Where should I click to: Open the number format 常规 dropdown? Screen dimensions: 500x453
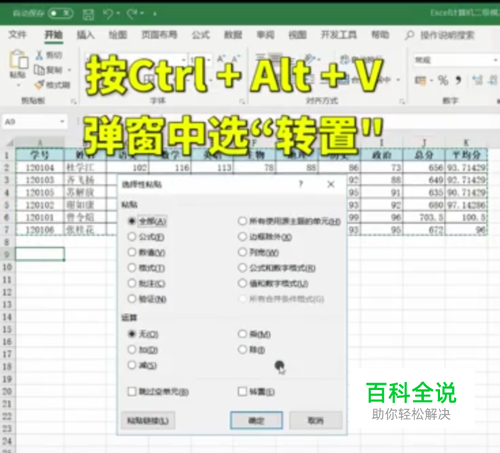tap(495, 60)
